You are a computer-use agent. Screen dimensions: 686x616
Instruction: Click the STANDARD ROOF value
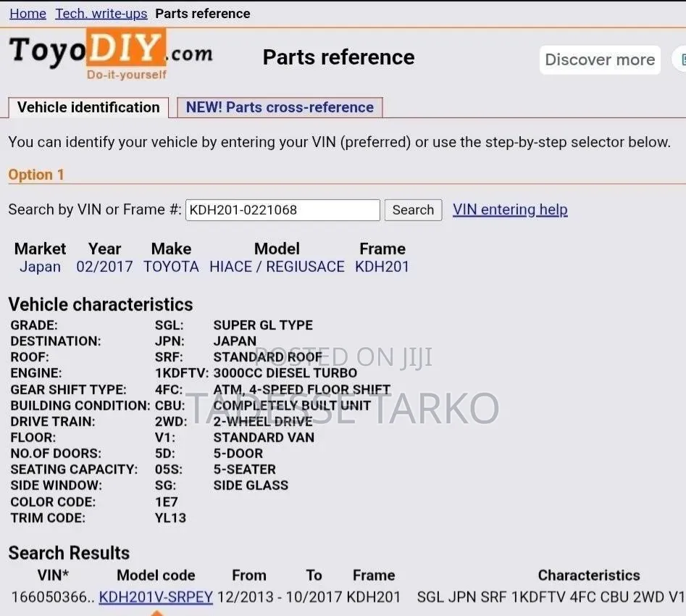click(x=268, y=357)
